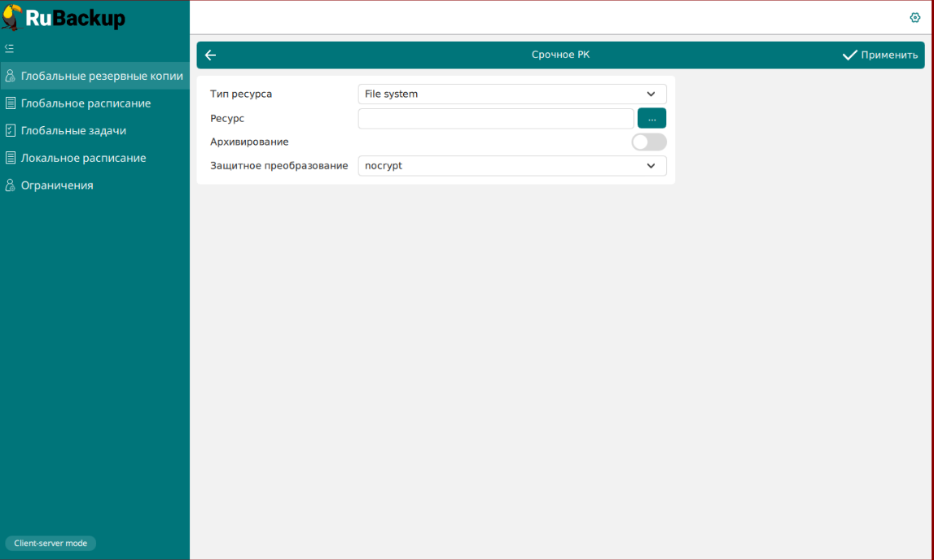
Task: Click the chevron in nocrypt field
Action: (x=651, y=166)
